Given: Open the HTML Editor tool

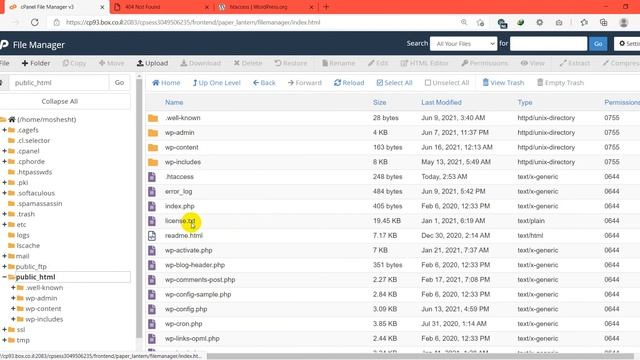Looking at the screenshot, I should pyautogui.click(x=424, y=63).
